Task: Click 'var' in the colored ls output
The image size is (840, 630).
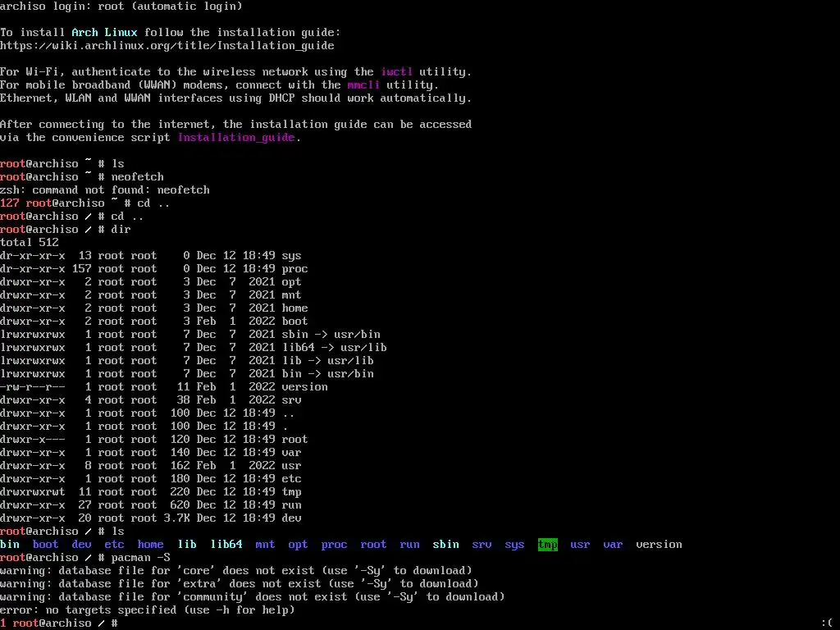Action: point(613,545)
